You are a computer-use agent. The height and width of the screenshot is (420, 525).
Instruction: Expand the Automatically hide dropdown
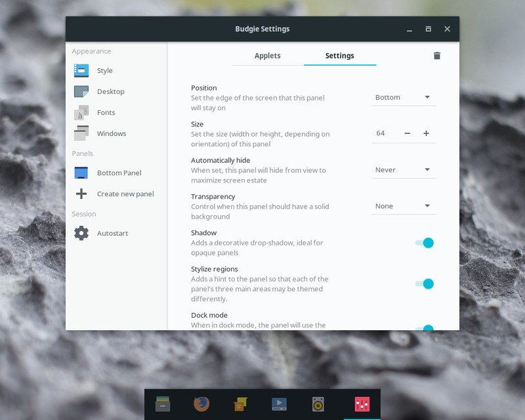[403, 170]
